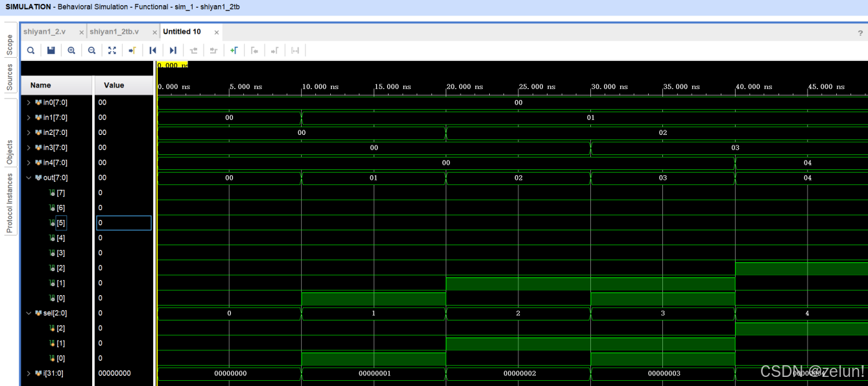This screenshot has height=386, width=868.
Task: Expand the i[31:0] bus
Action: pos(29,374)
